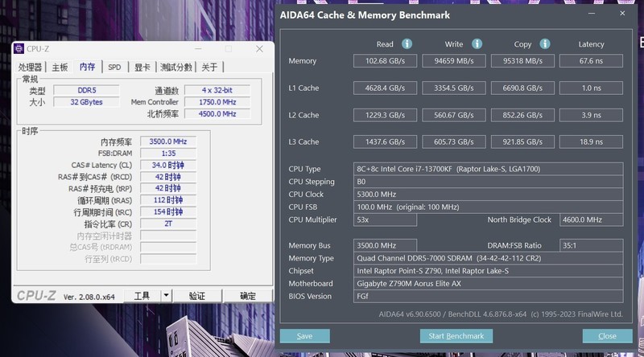
Task: Click the Close button in AIDA64
Action: tap(608, 336)
